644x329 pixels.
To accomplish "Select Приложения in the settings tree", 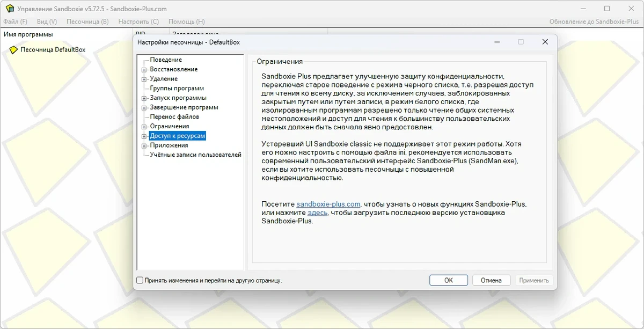I will [169, 145].
